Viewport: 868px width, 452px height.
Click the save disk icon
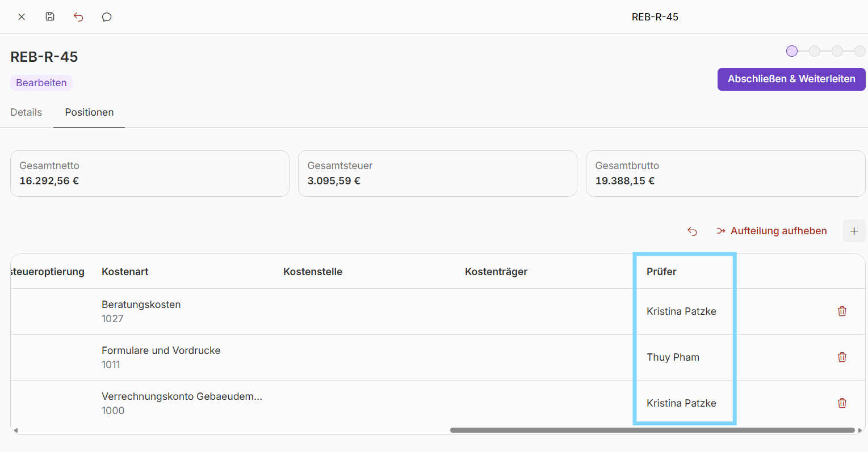[50, 17]
